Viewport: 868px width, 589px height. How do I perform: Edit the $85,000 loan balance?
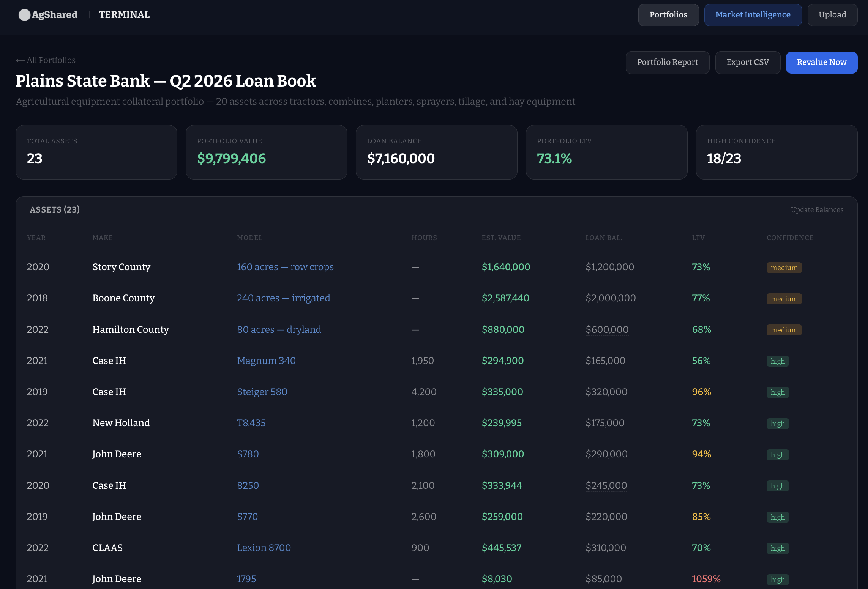click(x=604, y=579)
